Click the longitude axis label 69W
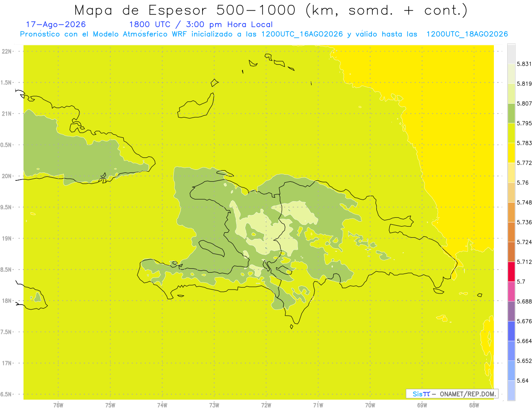The image size is (532, 411). point(422,405)
